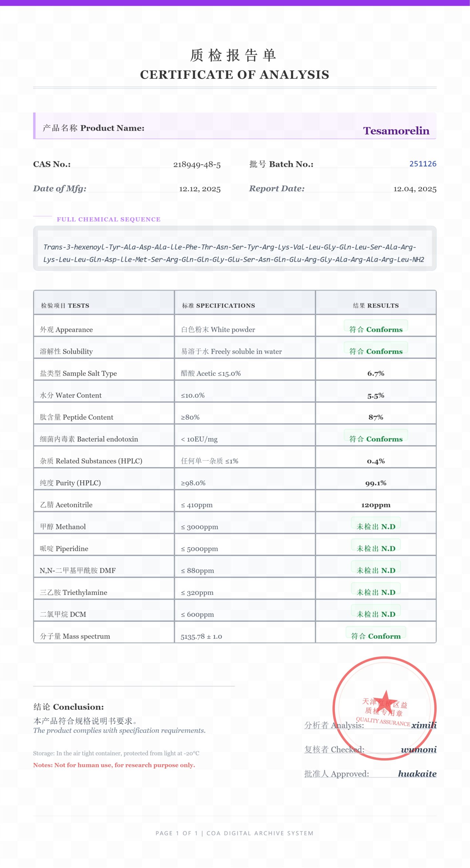470x868 pixels.
Task: Click the Report Date value
Action: 415,189
